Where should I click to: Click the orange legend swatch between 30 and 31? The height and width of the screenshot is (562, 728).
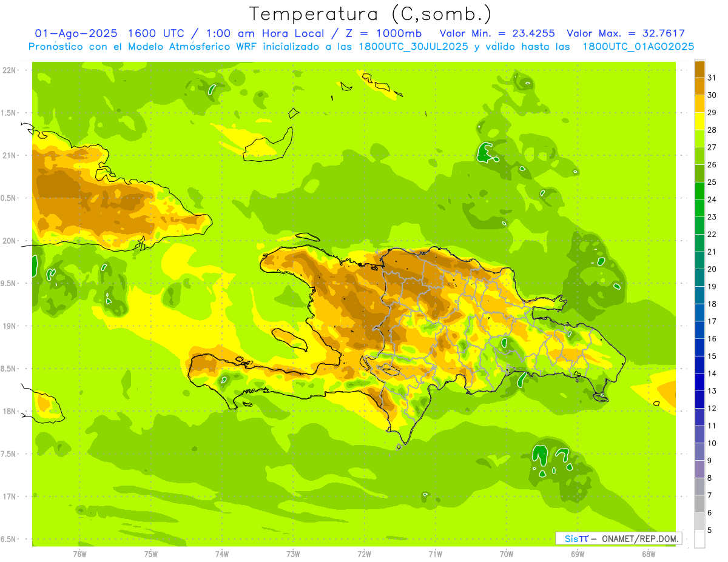[699, 86]
